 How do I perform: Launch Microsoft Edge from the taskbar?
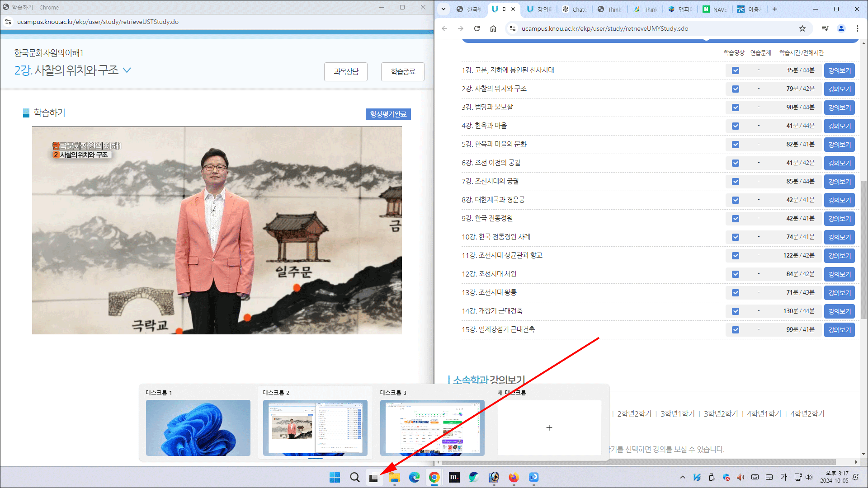tap(414, 478)
